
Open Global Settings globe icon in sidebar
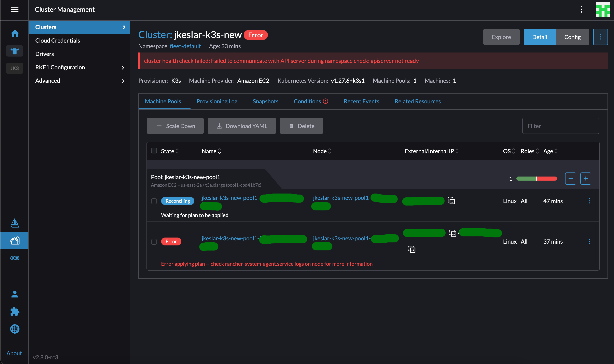(x=14, y=329)
